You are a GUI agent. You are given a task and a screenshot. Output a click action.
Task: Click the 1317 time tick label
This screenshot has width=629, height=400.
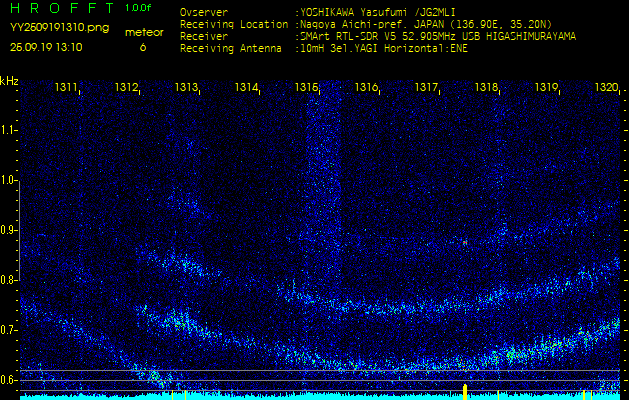427,88
